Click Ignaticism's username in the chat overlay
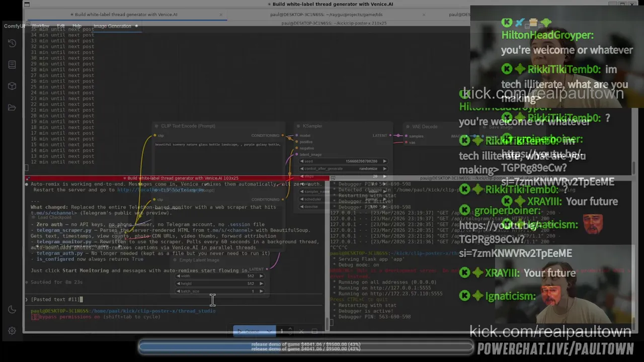Screen dimensions: 644x362 point(510,296)
